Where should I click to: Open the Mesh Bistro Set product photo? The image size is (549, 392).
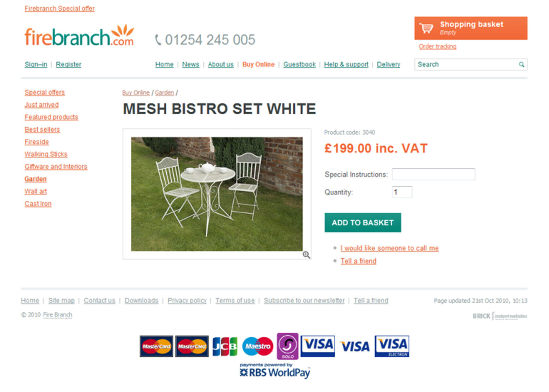pyautogui.click(x=217, y=194)
